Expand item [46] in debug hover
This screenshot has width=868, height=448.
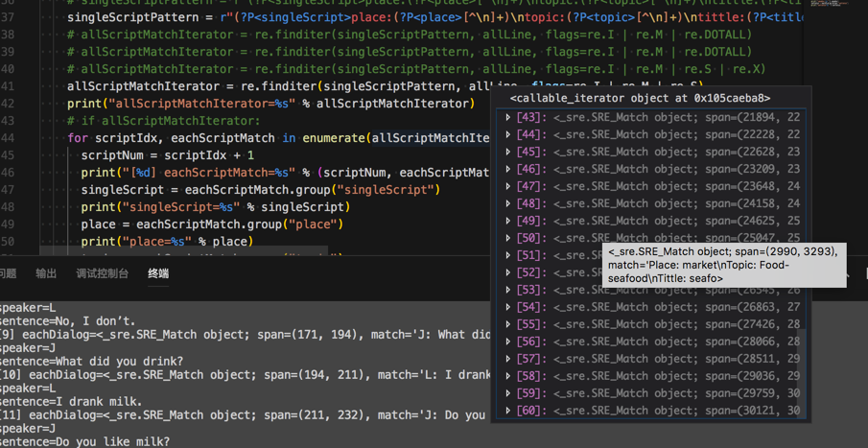pos(507,169)
